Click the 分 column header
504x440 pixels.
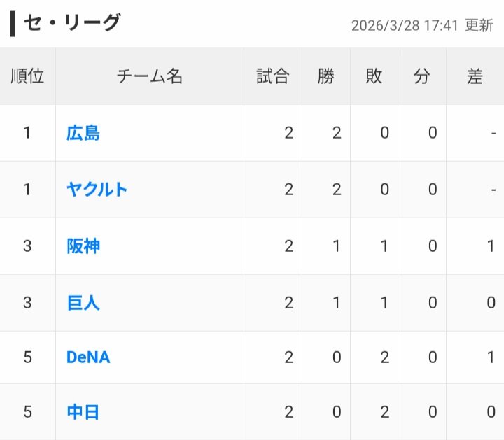422,77
